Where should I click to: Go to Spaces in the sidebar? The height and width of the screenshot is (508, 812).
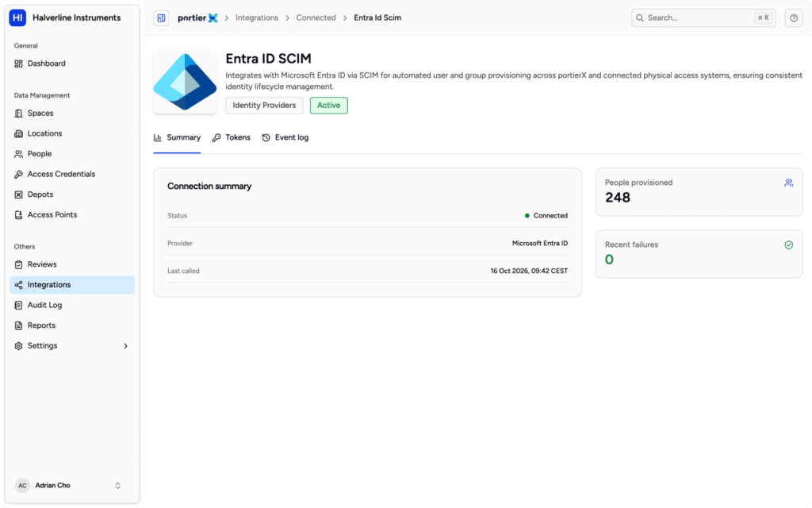click(72, 114)
